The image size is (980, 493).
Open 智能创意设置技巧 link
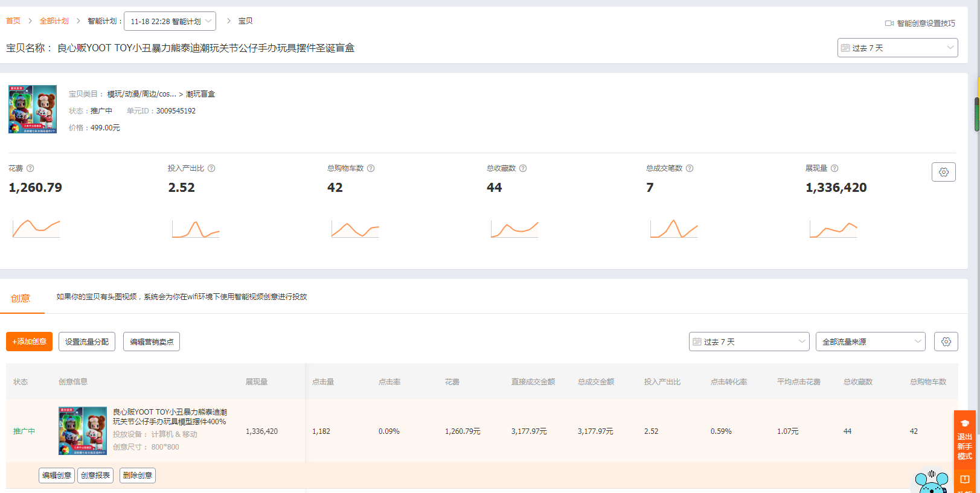click(926, 24)
